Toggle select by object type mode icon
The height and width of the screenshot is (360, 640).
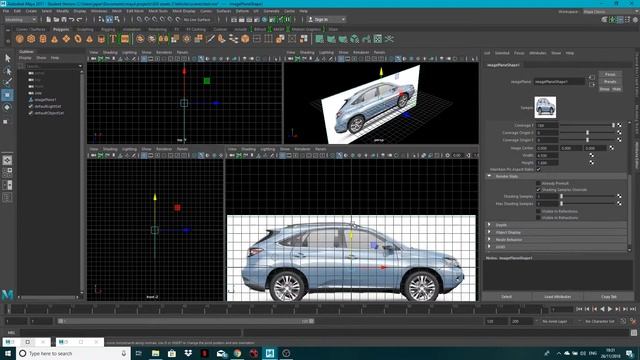[x=109, y=19]
